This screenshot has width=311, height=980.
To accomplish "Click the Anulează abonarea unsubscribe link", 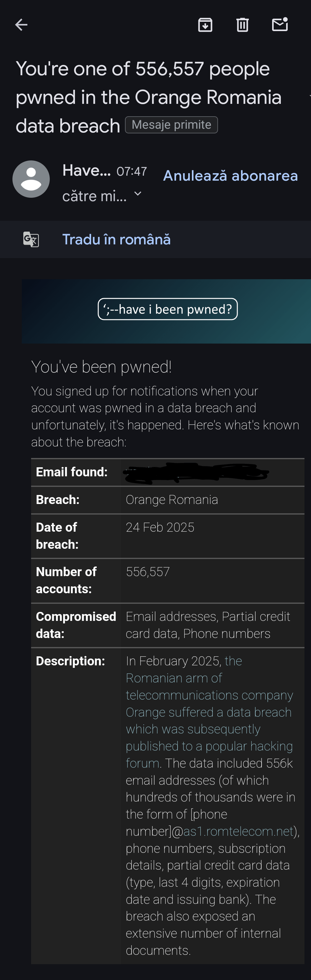I will tap(230, 176).
